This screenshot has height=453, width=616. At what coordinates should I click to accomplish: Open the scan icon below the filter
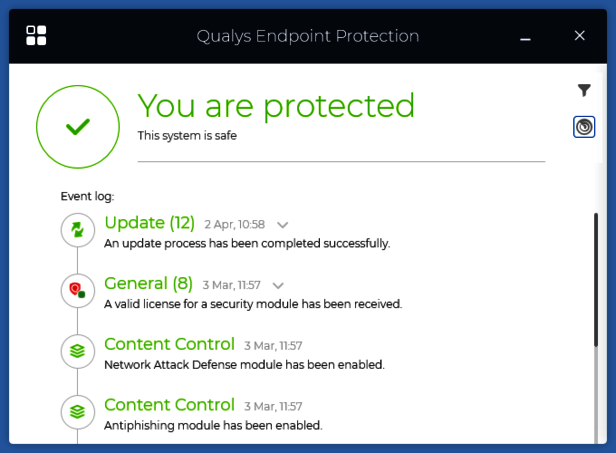point(585,127)
